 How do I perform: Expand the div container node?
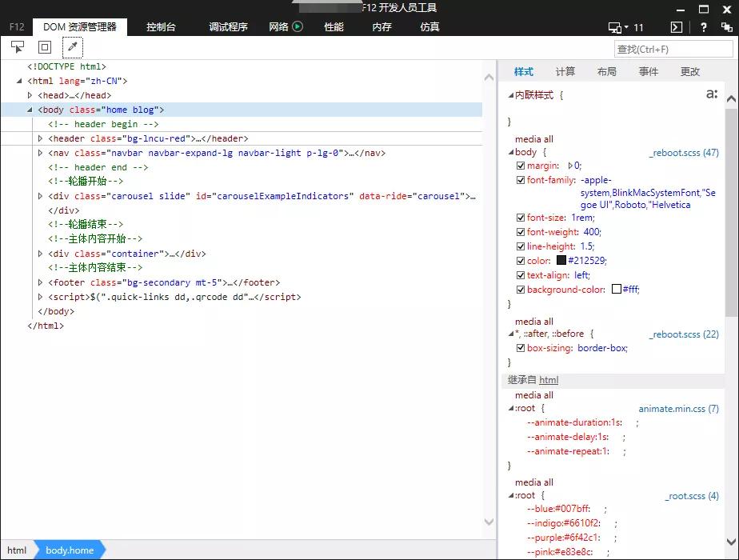click(x=40, y=254)
